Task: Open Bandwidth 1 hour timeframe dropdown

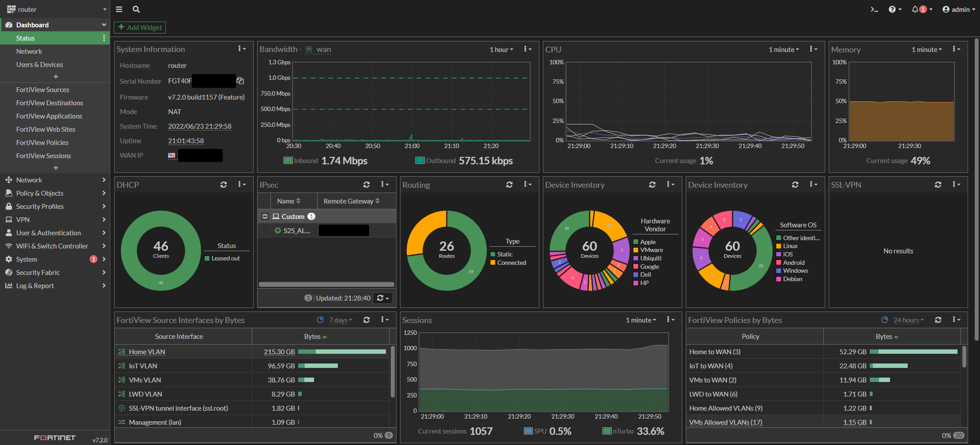Action: pyautogui.click(x=501, y=50)
